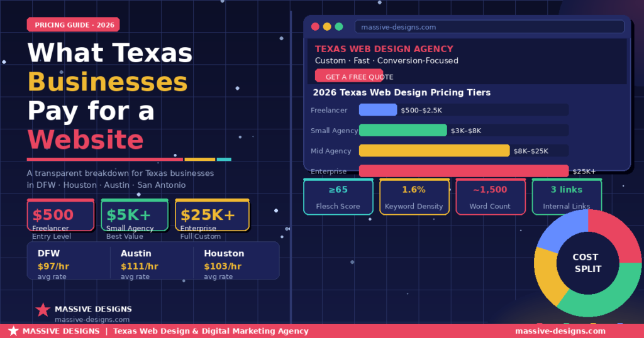Click the green Small Agency pricing bar
Image resolution: width=644 pixels, height=338 pixels.
pos(403,131)
